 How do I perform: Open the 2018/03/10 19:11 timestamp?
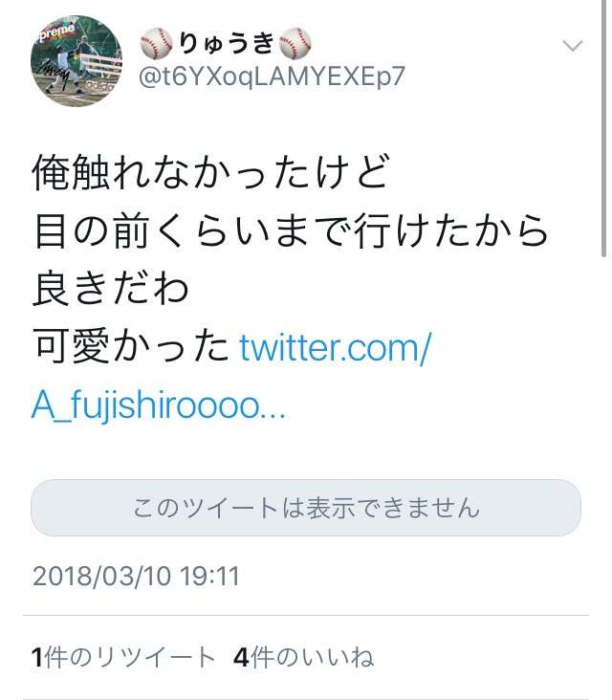point(136,576)
